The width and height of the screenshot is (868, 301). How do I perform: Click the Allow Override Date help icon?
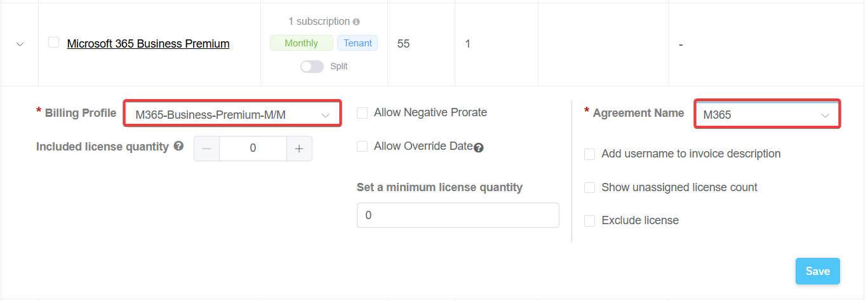[479, 147]
